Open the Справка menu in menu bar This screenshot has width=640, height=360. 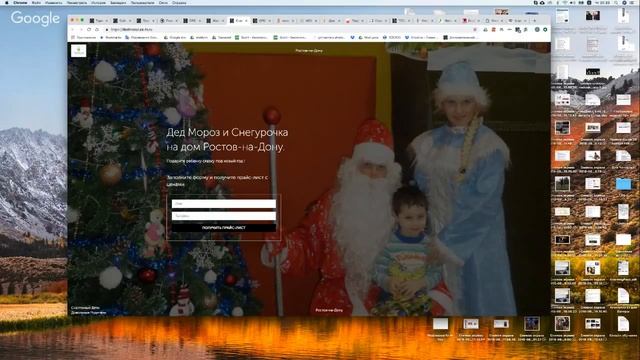click(x=180, y=2)
